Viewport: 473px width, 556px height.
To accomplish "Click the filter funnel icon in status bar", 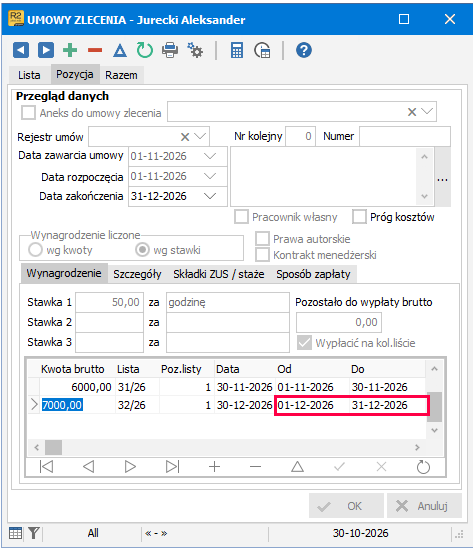I will 34,533.
